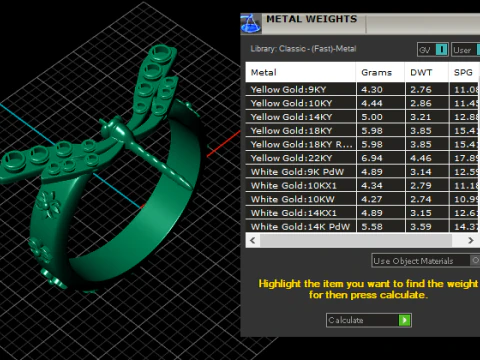480x360 pixels.
Task: Select the Yellow Gold:10KY row
Action: click(x=362, y=103)
